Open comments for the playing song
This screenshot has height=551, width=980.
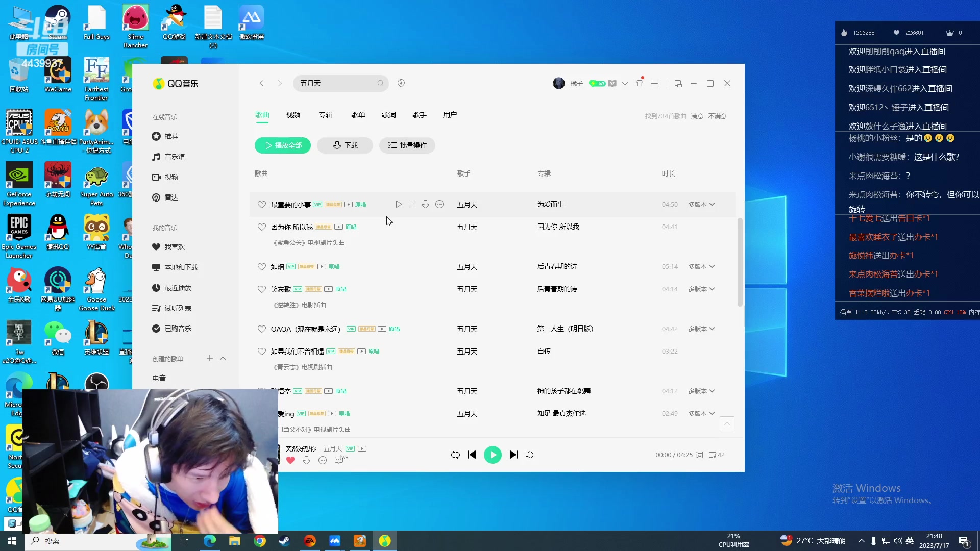coord(340,460)
